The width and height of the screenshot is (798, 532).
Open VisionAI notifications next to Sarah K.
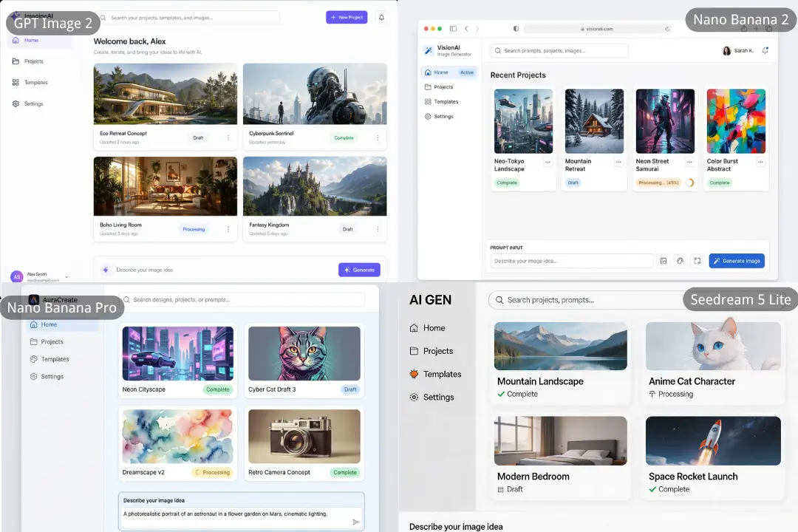tap(765, 50)
